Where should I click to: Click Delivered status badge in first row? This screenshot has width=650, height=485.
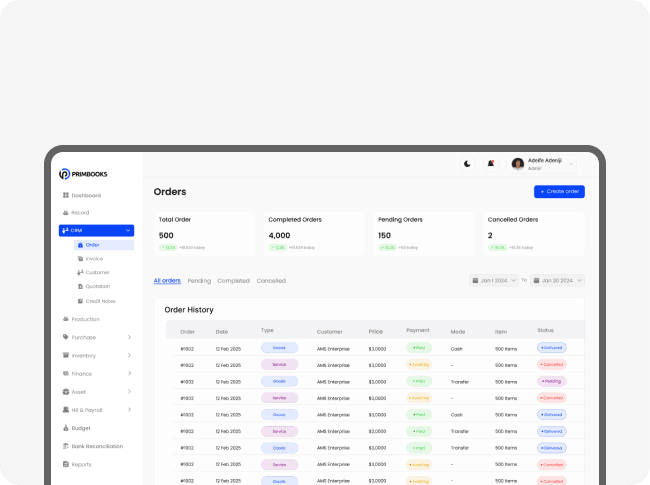tap(552, 348)
